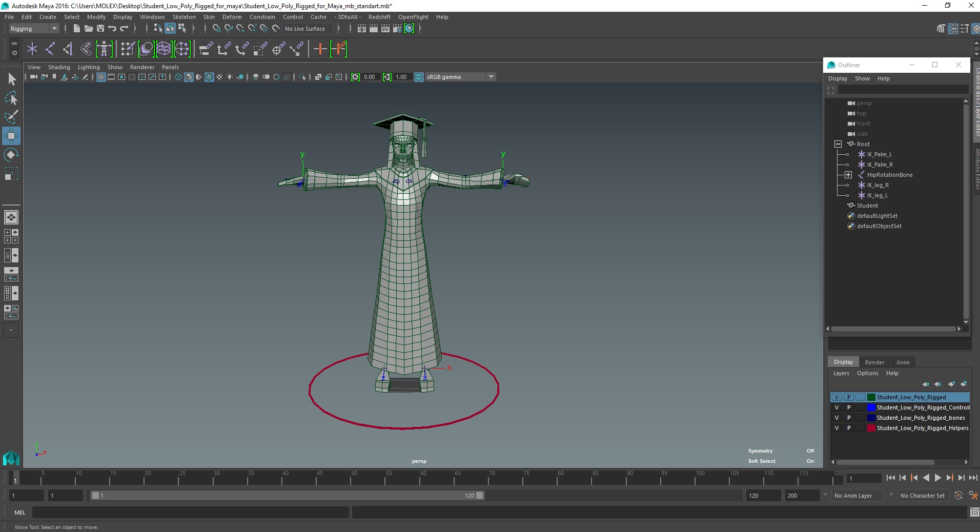Image resolution: width=980 pixels, height=532 pixels.
Task: Activate the Lasso Select tool
Action: pos(12,98)
